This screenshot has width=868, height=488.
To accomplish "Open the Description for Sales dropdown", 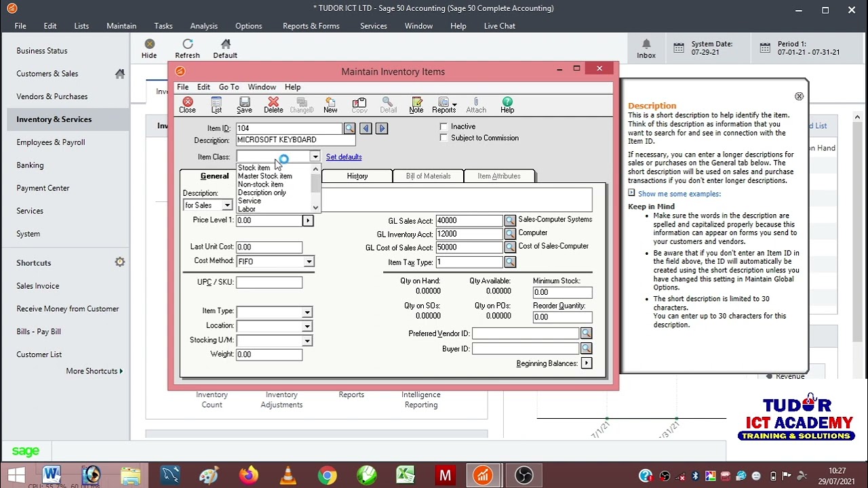I will (227, 205).
